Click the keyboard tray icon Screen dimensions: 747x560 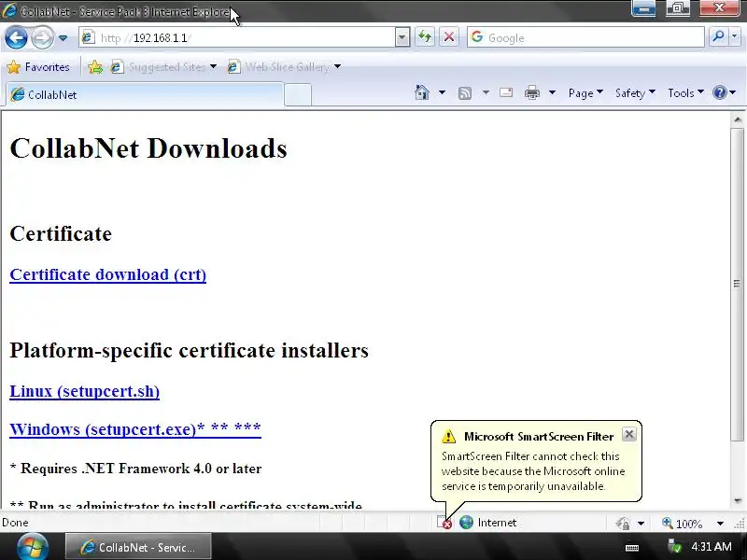(x=632, y=548)
